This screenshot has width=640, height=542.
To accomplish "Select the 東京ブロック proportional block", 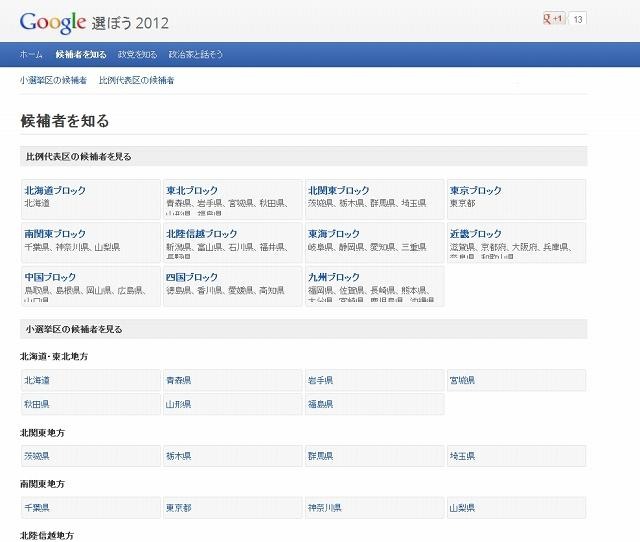I will click(476, 190).
